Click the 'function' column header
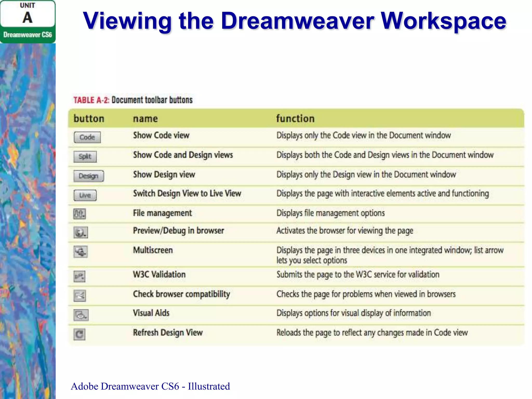The width and height of the screenshot is (532, 399). tap(295, 118)
